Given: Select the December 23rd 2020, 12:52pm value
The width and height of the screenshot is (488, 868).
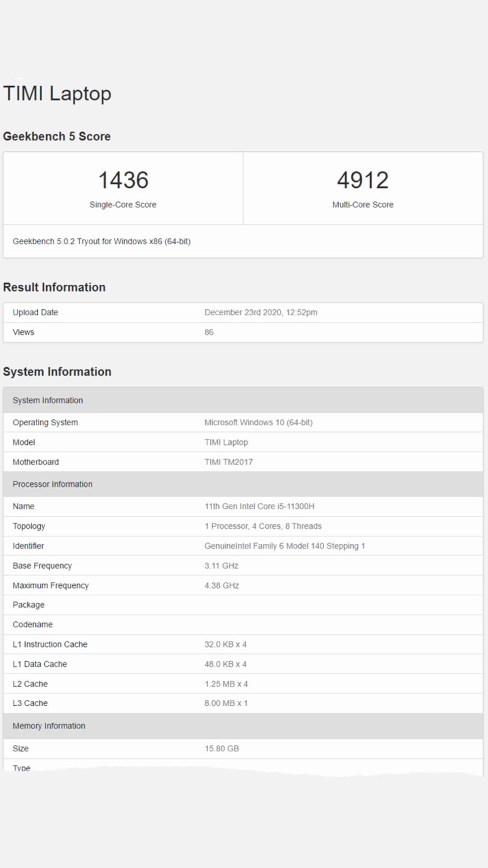Looking at the screenshot, I should pyautogui.click(x=261, y=312).
